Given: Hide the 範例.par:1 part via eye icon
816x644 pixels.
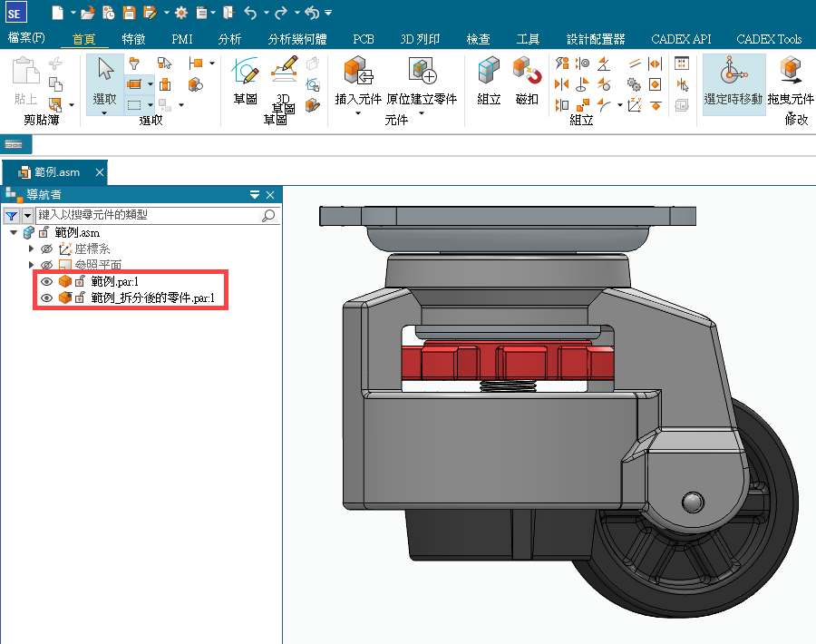Looking at the screenshot, I should (x=46, y=281).
